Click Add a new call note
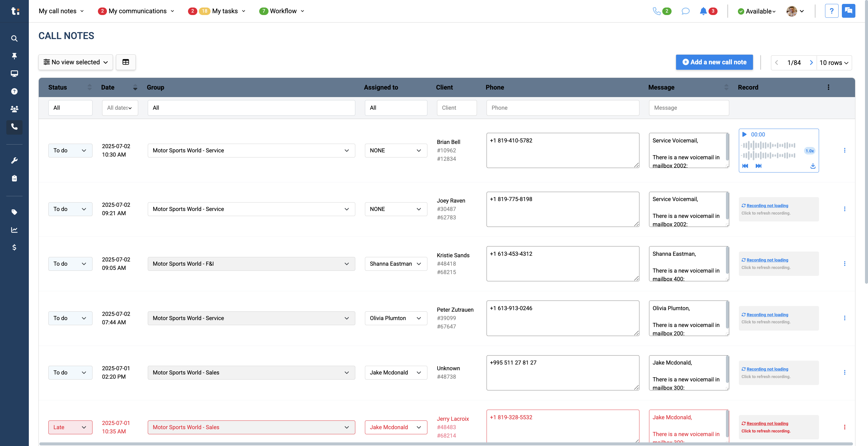The image size is (868, 446). (714, 62)
